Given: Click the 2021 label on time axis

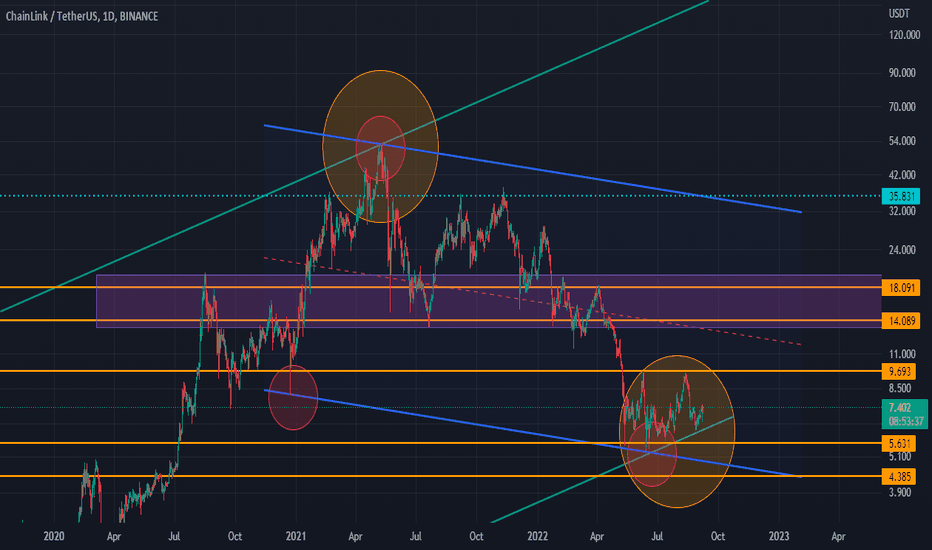Looking at the screenshot, I should 295,536.
